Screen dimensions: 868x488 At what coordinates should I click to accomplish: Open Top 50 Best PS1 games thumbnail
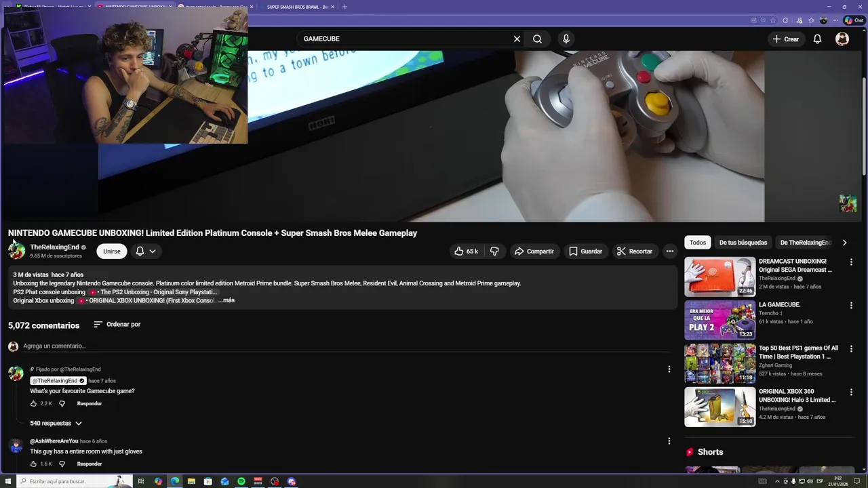[x=719, y=363]
